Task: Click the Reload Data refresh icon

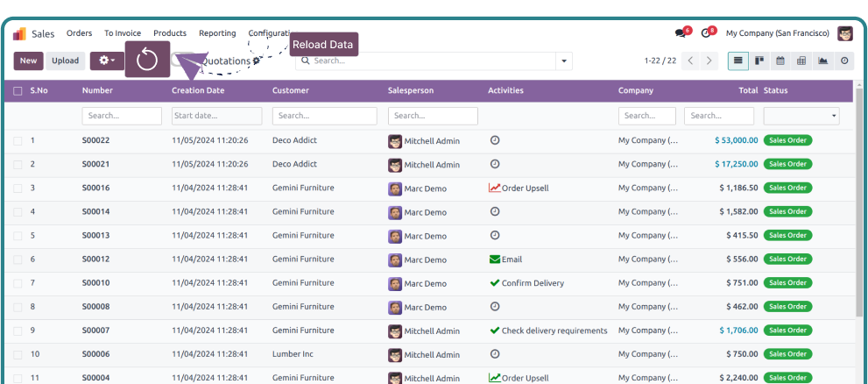Action: click(147, 60)
